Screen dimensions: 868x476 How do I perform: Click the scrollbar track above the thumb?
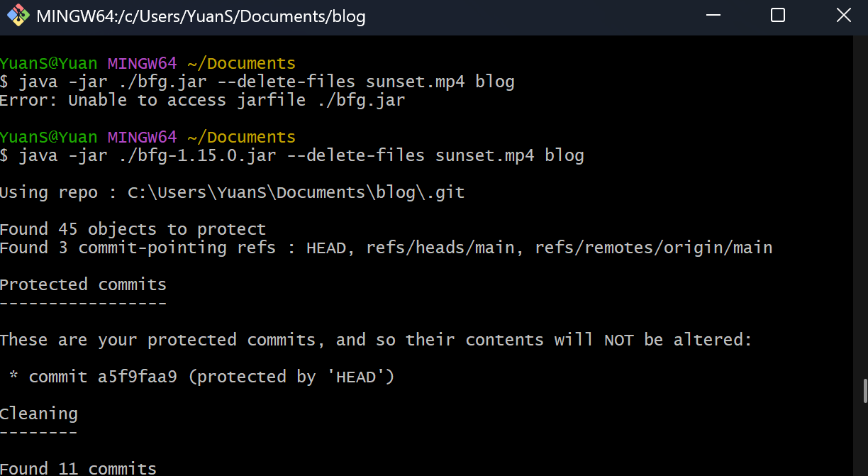point(864,213)
